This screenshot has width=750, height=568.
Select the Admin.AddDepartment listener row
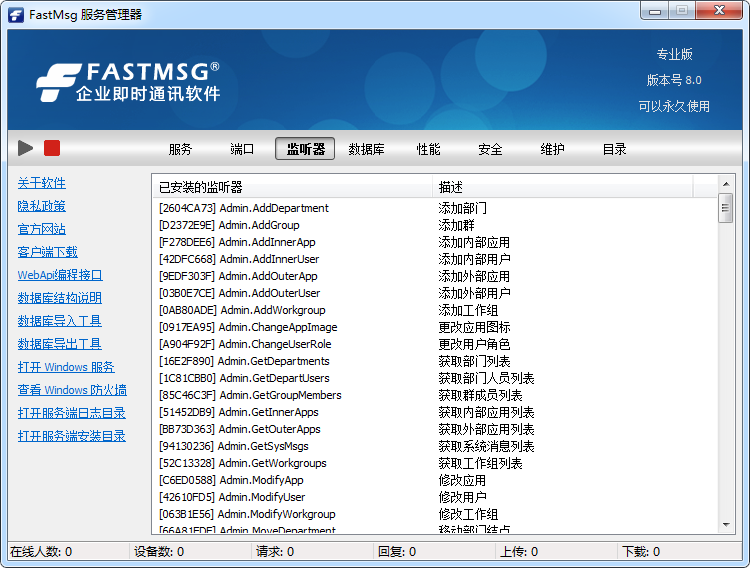pos(434,208)
